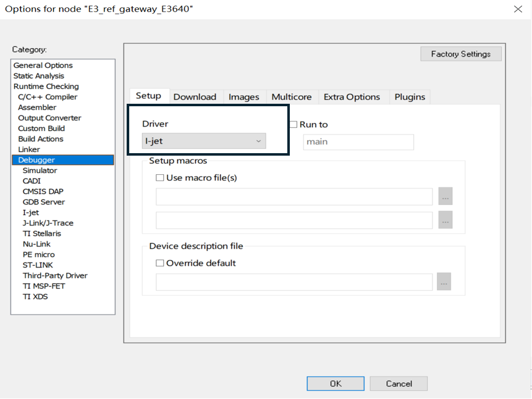532x399 pixels.
Task: Check Override default option
Action: tap(160, 262)
